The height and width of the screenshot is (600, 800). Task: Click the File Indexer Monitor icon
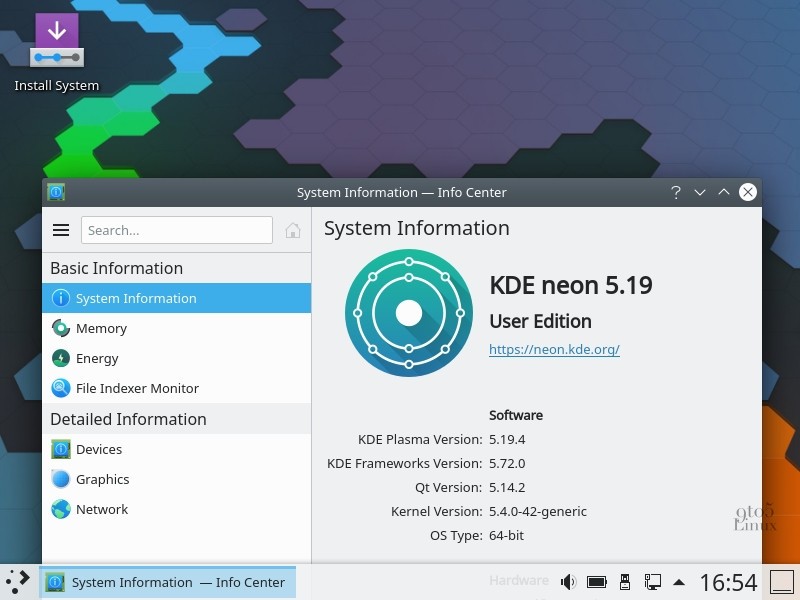[x=61, y=388]
